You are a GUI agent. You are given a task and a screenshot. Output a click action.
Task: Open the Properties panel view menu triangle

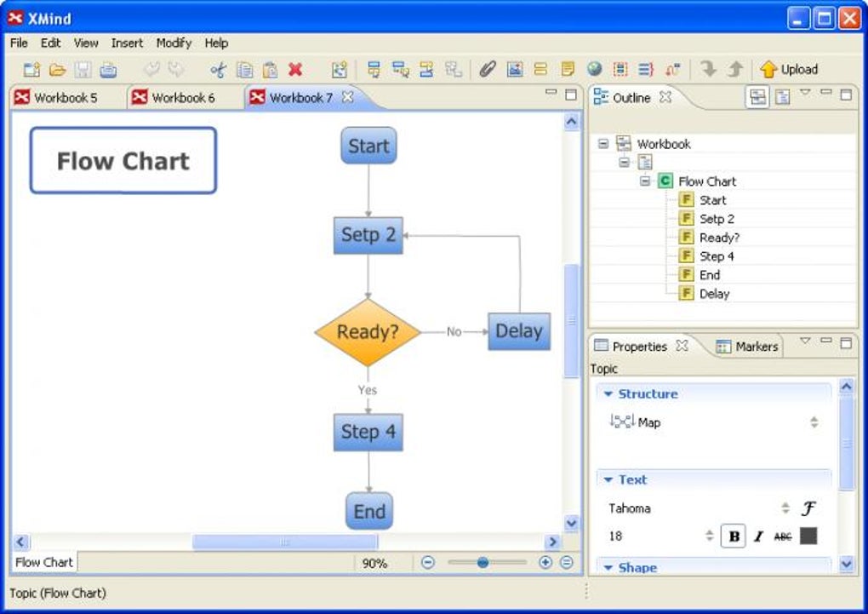(x=805, y=341)
